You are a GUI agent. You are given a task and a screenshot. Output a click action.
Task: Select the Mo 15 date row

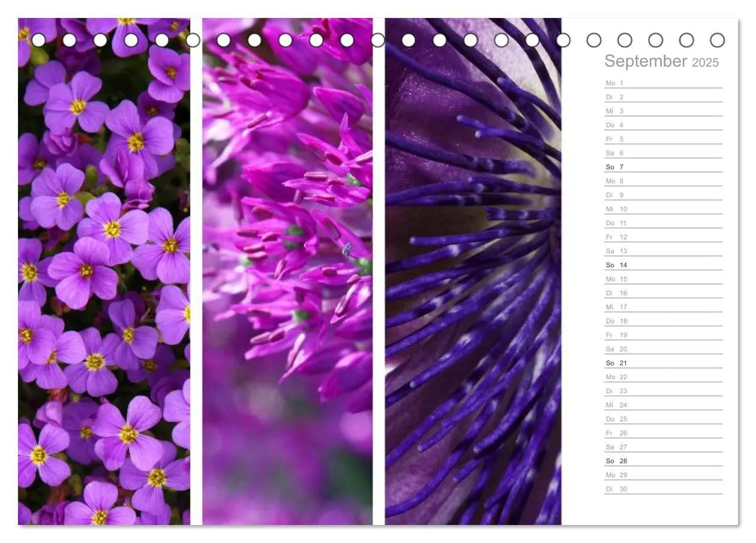[x=663, y=279]
